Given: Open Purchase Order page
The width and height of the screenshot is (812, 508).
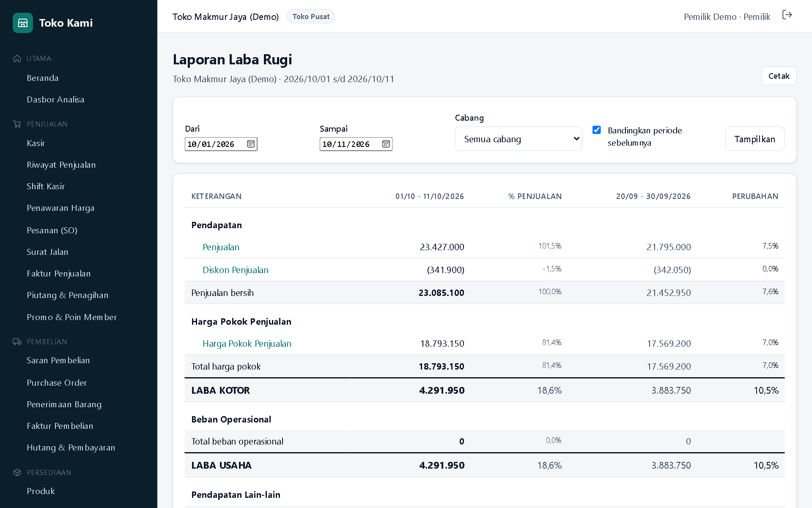Looking at the screenshot, I should tap(57, 383).
